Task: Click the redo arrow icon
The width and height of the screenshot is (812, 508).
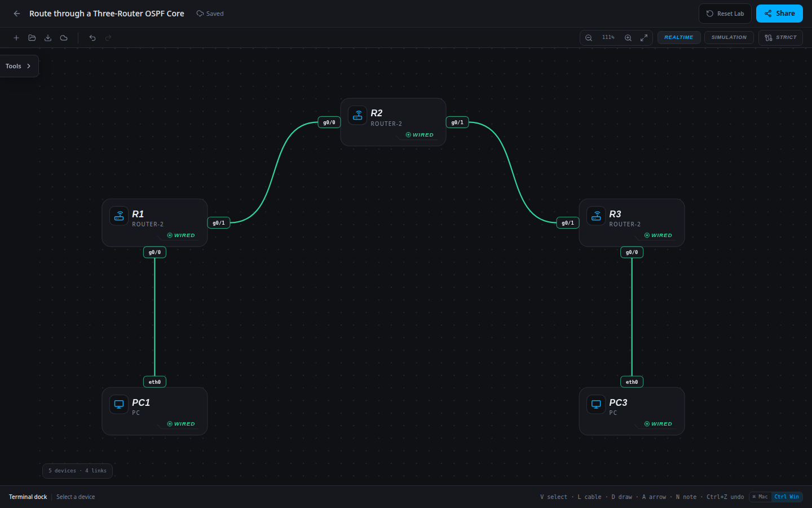Action: click(108, 38)
